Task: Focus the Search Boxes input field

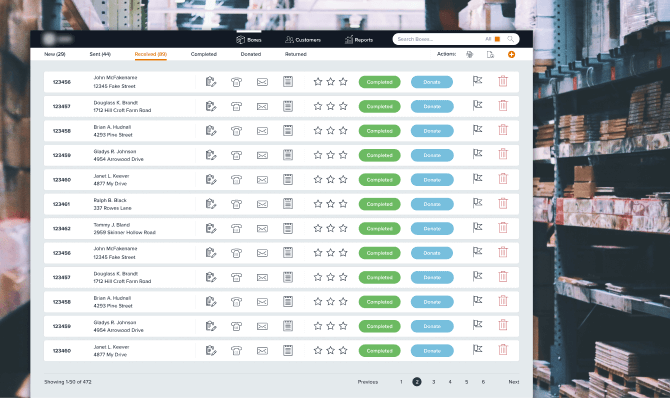Action: coord(438,39)
